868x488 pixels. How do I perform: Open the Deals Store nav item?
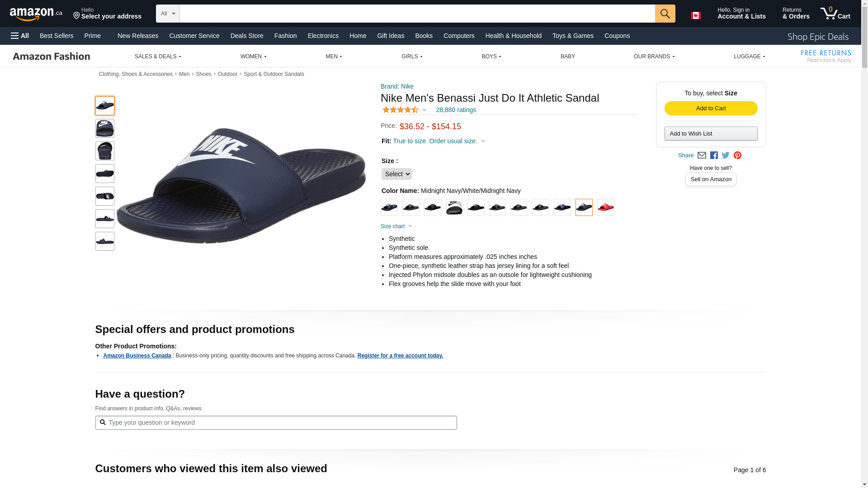tap(247, 36)
